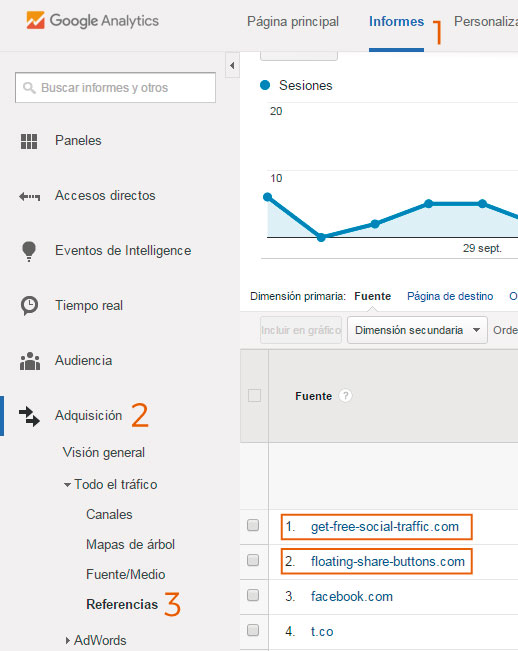Click the search magnifier icon
Image resolution: width=518 pixels, height=651 pixels.
tap(29, 88)
